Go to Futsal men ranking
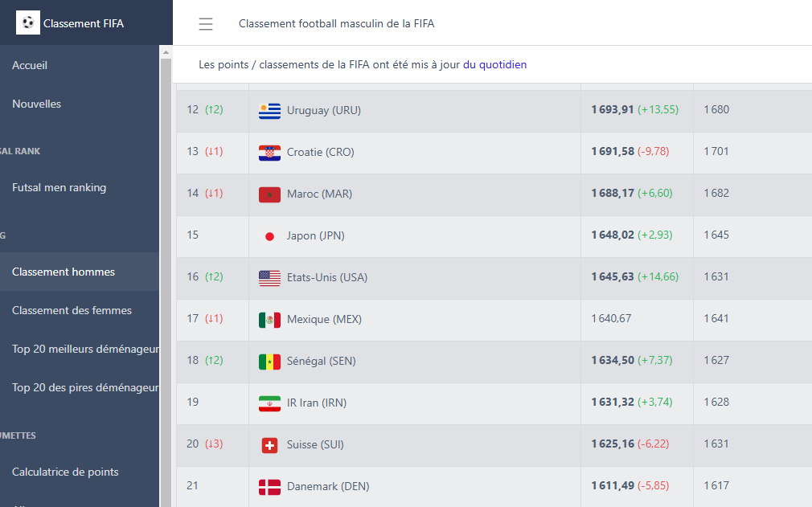Image resolution: width=812 pixels, height=507 pixels. tap(59, 187)
